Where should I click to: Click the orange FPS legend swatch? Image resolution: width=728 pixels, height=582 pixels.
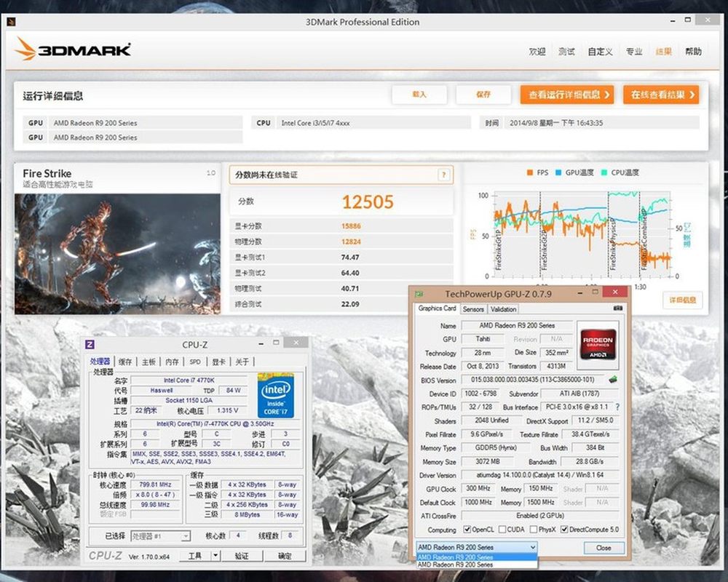[x=530, y=172]
